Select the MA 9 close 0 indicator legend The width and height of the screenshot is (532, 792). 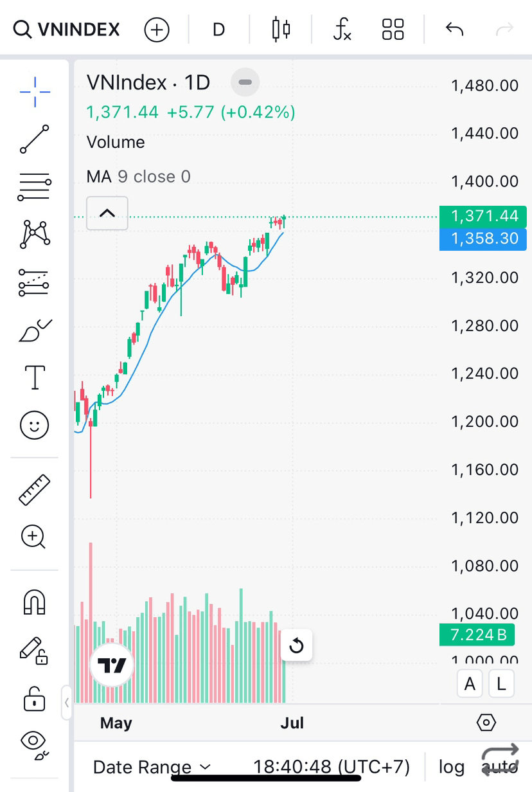(139, 176)
